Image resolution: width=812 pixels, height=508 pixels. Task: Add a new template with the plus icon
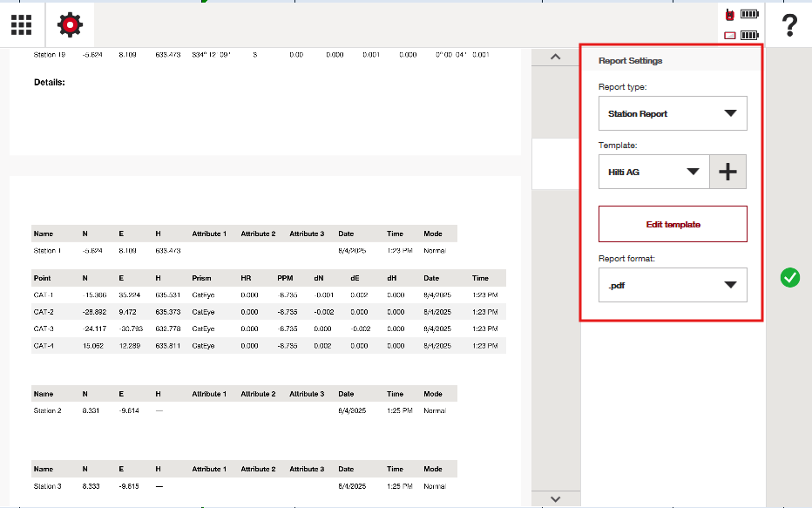(x=727, y=173)
